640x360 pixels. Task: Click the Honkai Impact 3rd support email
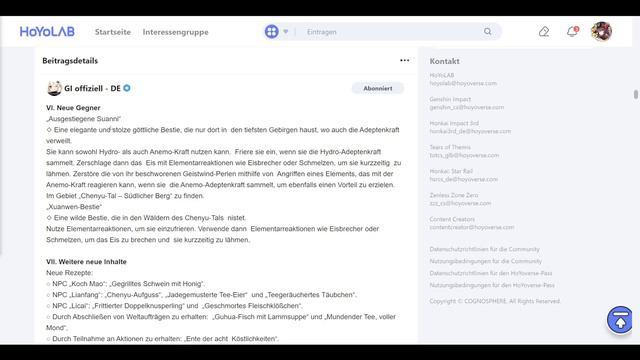point(470,131)
